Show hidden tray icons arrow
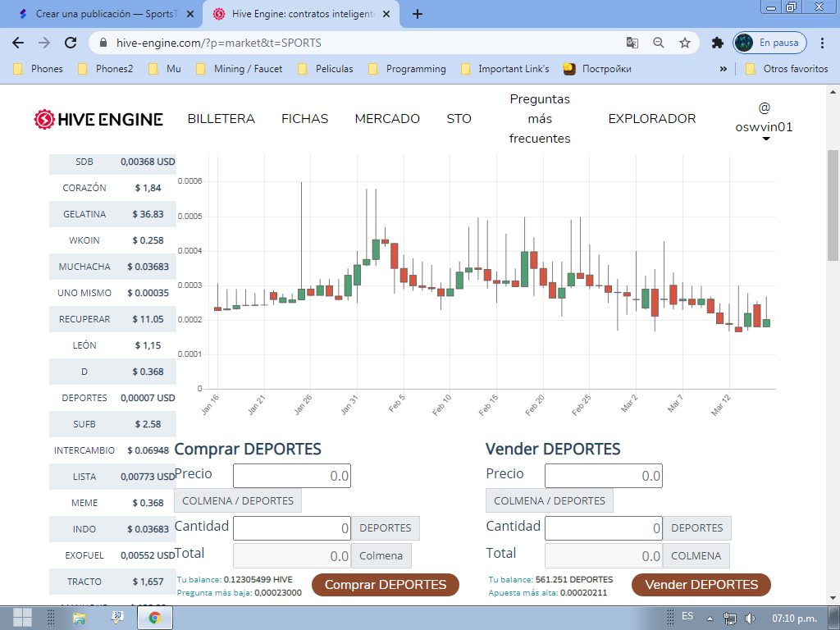 point(710,619)
